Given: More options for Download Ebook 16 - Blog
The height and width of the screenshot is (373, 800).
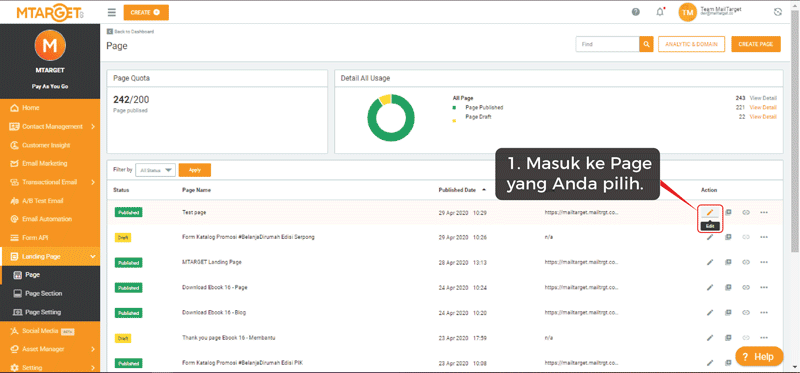Looking at the screenshot, I should tap(764, 312).
